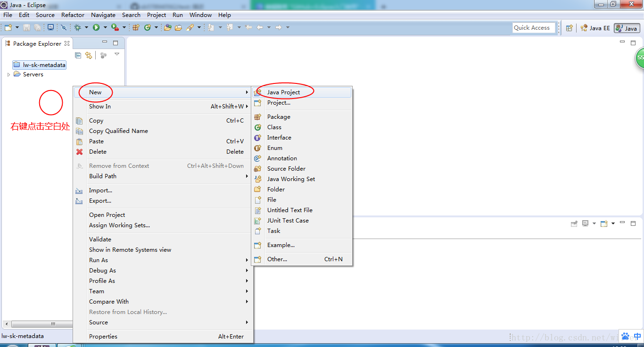
Task: Toggle Link with Editor in Package Explorer
Action: point(88,55)
